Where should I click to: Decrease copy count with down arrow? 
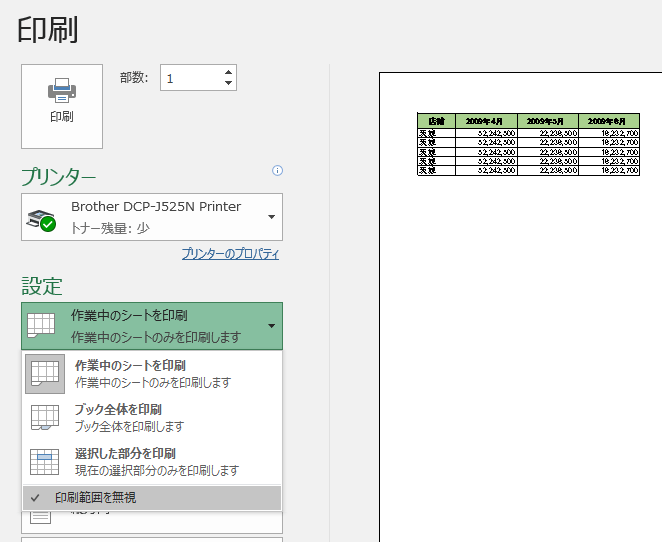click(x=228, y=83)
